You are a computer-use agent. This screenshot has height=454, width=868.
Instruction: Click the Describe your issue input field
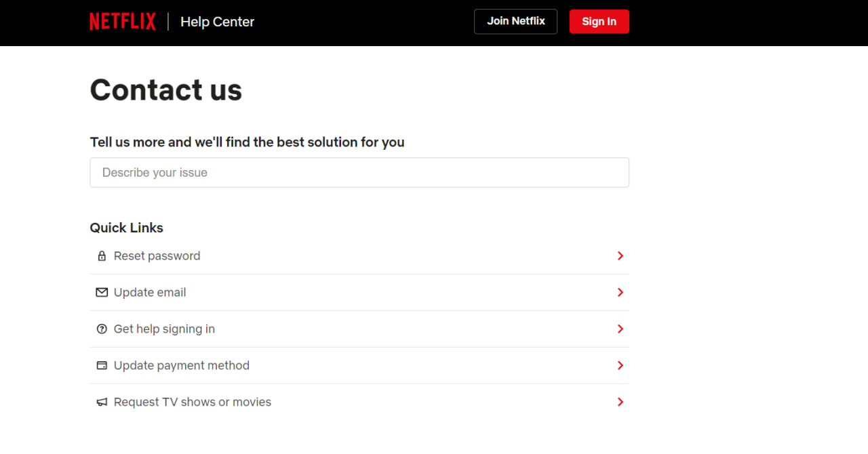359,172
